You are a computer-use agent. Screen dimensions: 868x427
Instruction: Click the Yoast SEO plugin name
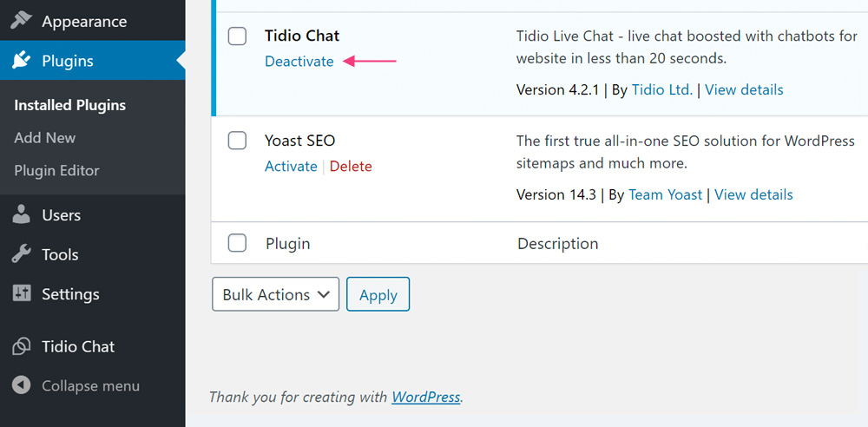coord(300,141)
